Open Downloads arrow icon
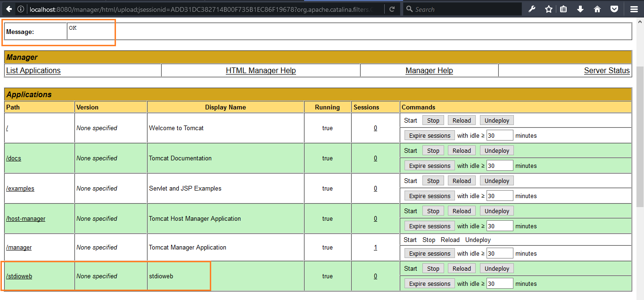 [580, 9]
